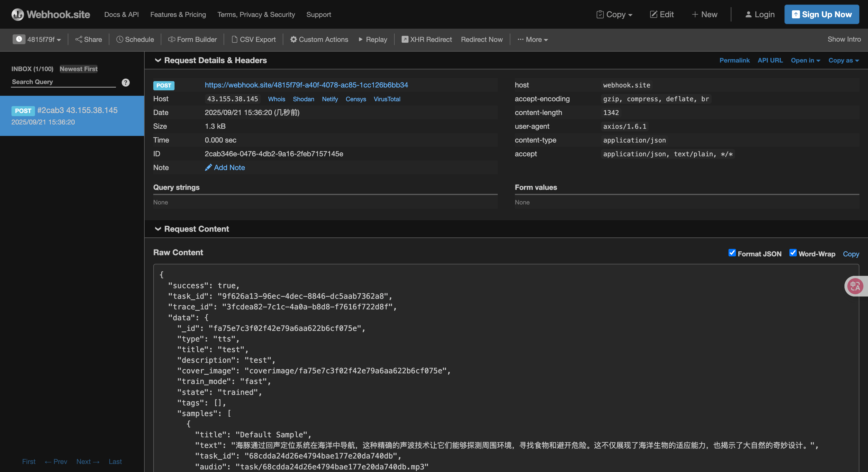Image resolution: width=868 pixels, height=472 pixels.
Task: Click the Share icon in toolbar
Action: 79,39
